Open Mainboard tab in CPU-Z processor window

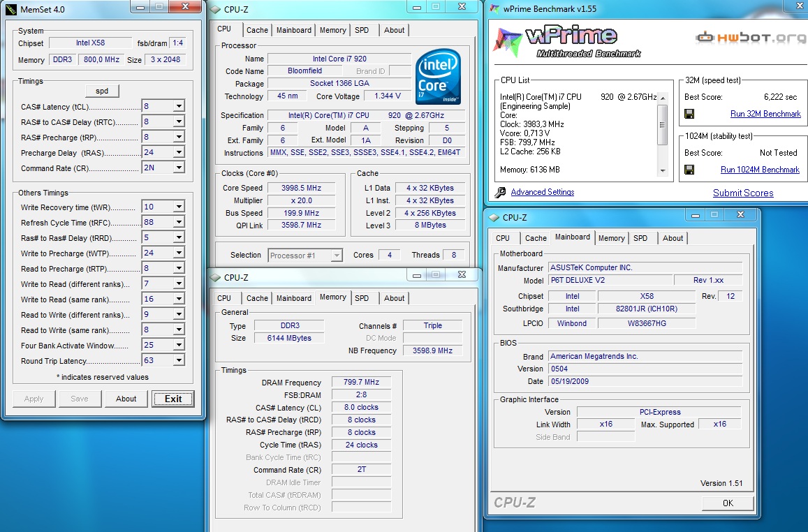pos(294,31)
